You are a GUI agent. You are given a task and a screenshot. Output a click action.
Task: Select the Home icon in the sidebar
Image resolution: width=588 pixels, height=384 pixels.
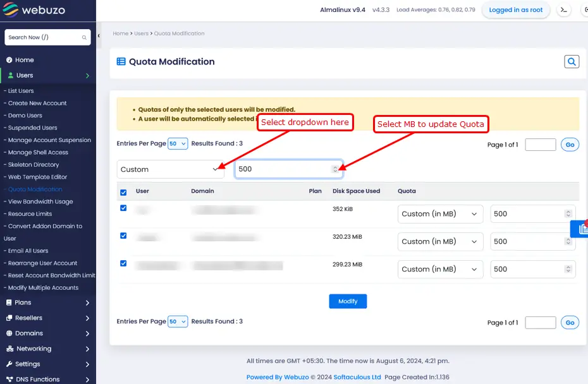(9, 59)
